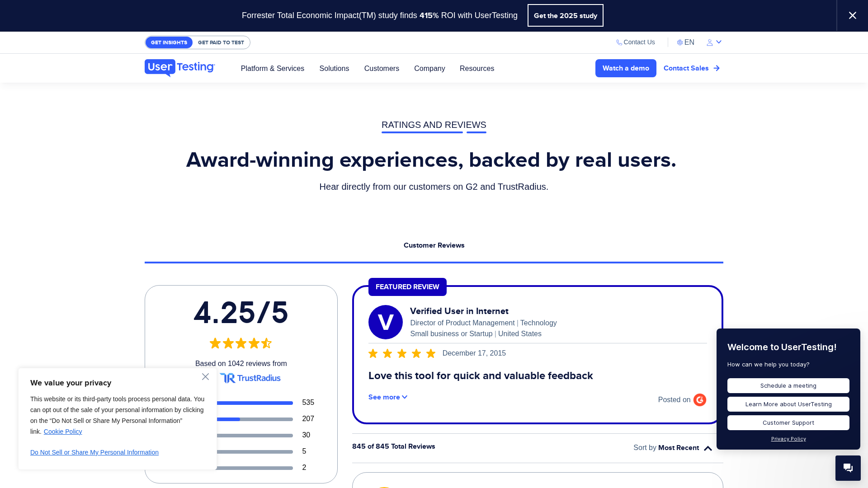
Task: Open the Resources menu
Action: 476,69
